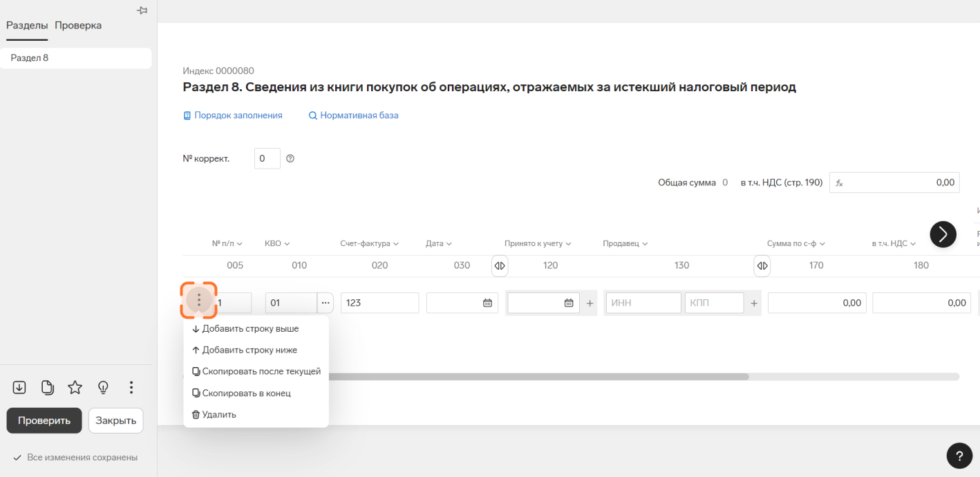
Task: Choose Добавить строку выше from the menu
Action: click(x=256, y=328)
